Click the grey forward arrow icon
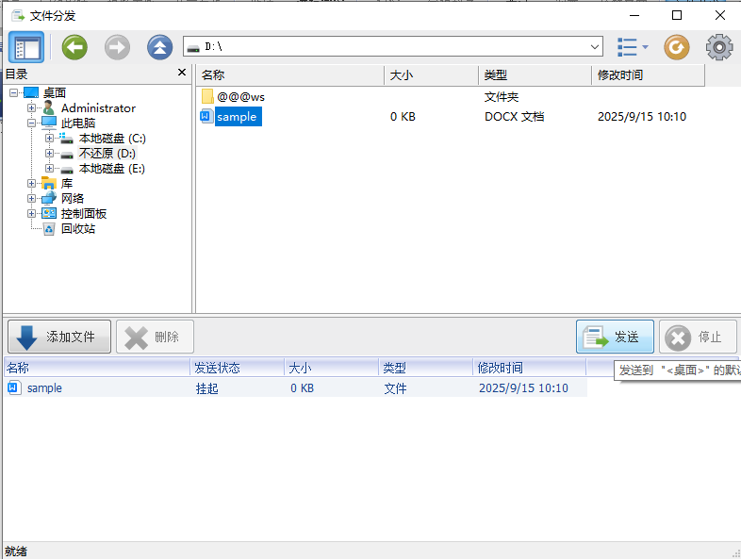 [x=117, y=47]
